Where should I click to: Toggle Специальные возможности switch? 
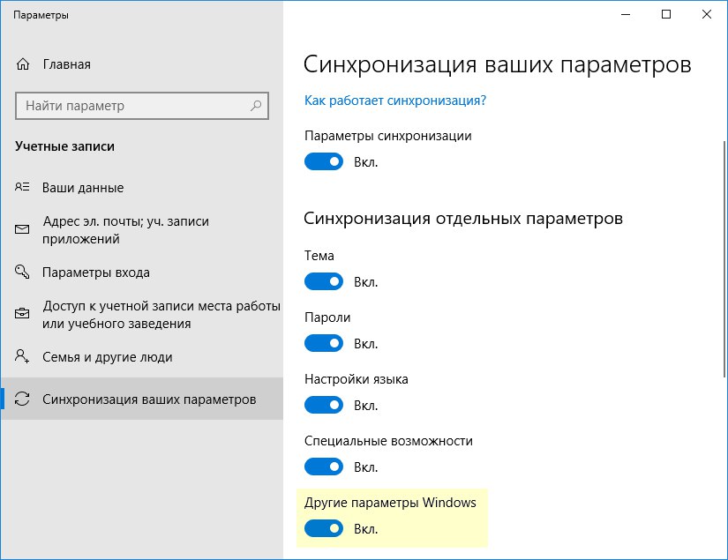324,467
